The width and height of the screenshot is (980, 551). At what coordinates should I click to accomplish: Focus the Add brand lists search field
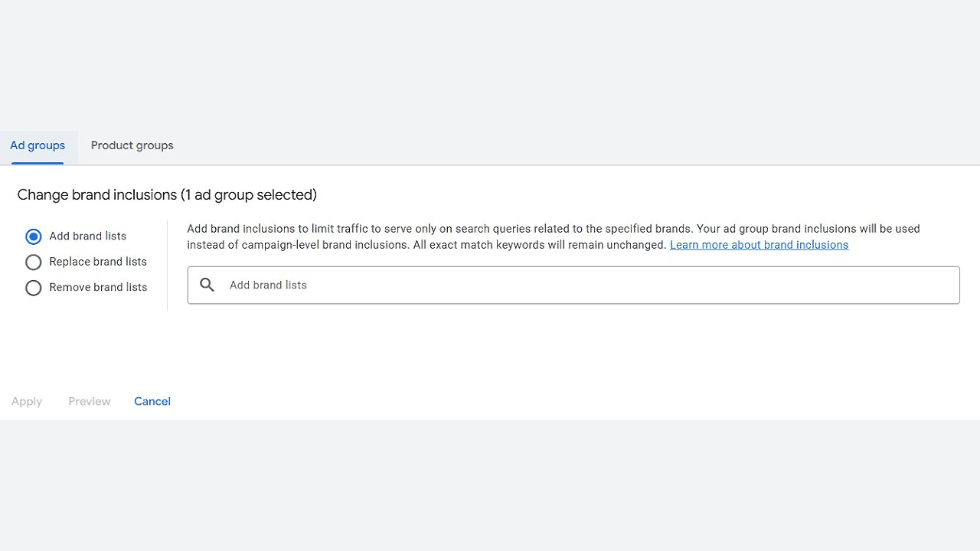(582, 285)
